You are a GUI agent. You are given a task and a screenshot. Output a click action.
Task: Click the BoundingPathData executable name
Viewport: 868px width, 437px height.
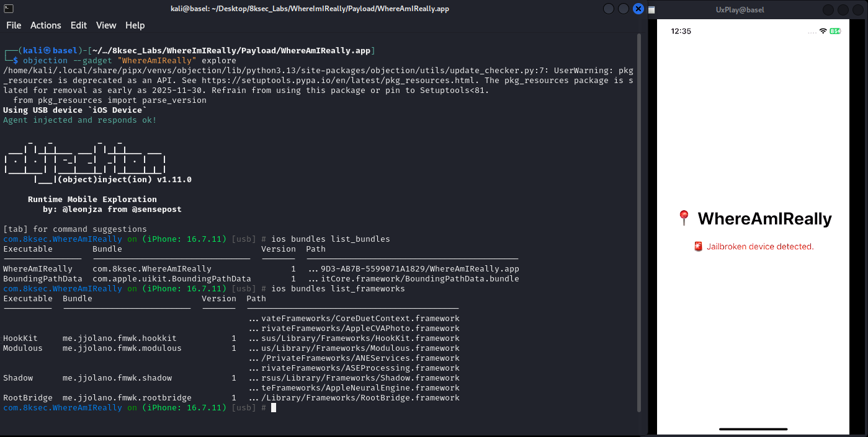[x=43, y=279]
